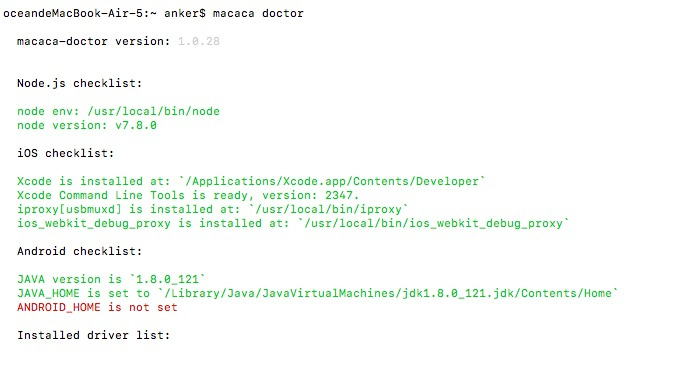Click the version number 2347 in Xcode line

pos(339,195)
